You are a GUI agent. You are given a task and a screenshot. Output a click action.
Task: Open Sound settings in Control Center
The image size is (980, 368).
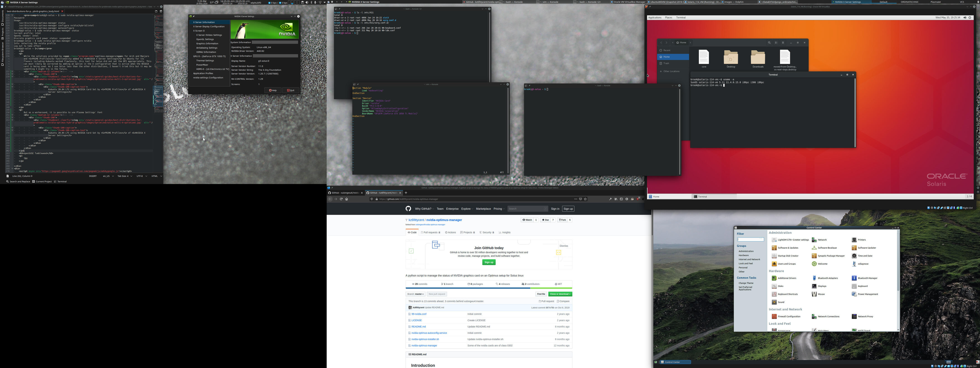point(778,302)
